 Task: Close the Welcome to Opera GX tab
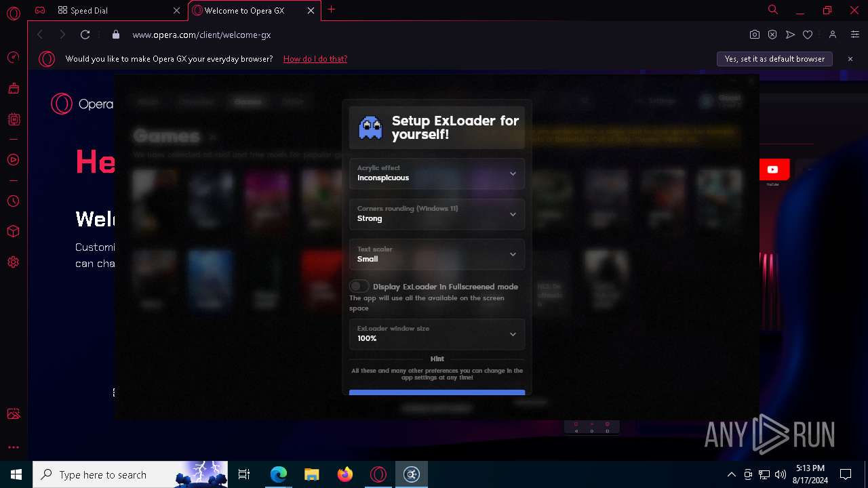pyautogui.click(x=311, y=10)
